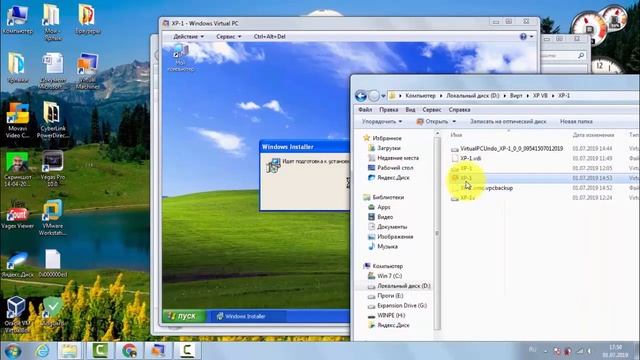Click Ctrl+Alt+Del in Virtual PC

coord(269,36)
